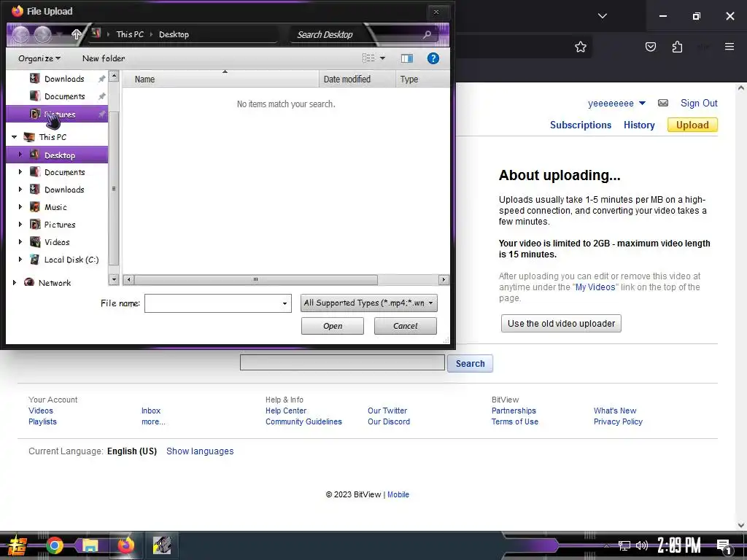The height and width of the screenshot is (560, 747).
Task: Select Local Disk (C:) in tree
Action: 71,260
